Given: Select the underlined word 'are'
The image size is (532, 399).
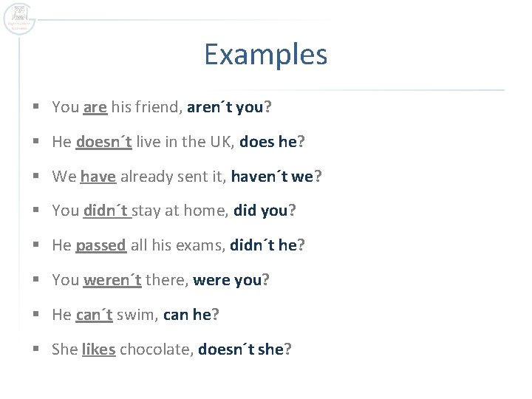Looking at the screenshot, I should (x=95, y=108).
